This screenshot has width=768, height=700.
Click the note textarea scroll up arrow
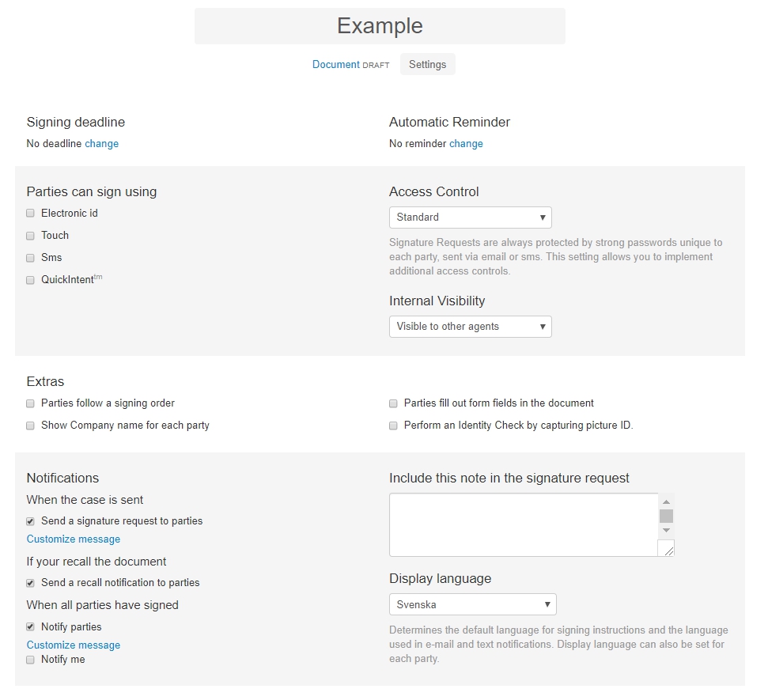[x=666, y=501]
